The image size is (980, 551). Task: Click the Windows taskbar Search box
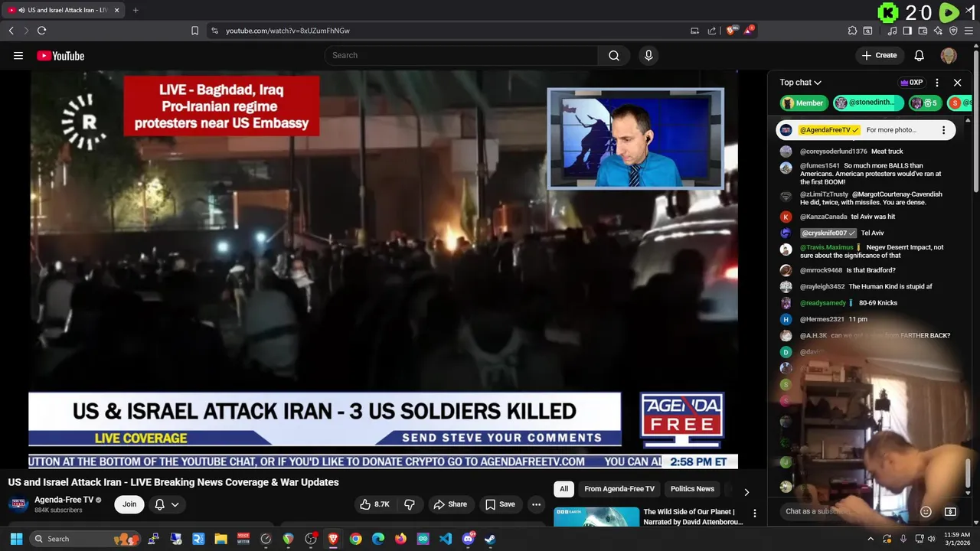tap(85, 539)
